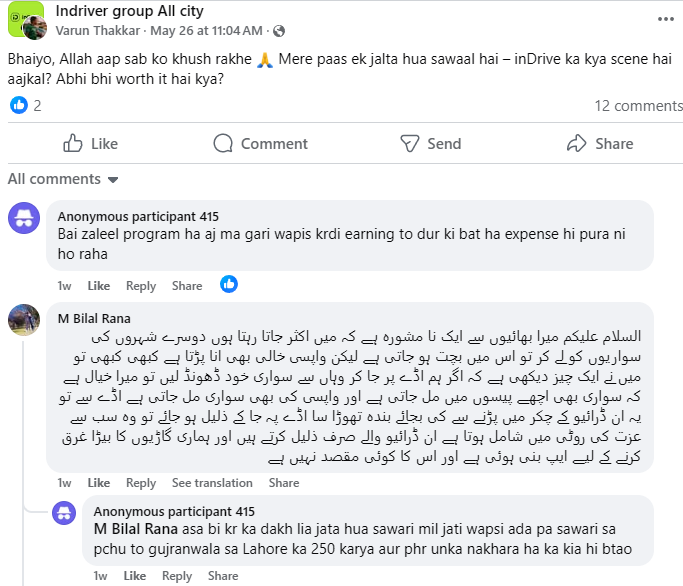Viewport: 683px width, 586px height.
Task: Open the Indriver group All city page
Action: click(x=129, y=11)
